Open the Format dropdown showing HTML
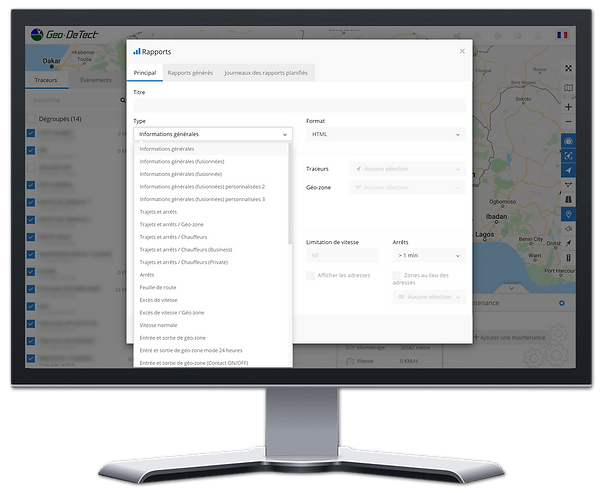600x493 pixels. 386,134
